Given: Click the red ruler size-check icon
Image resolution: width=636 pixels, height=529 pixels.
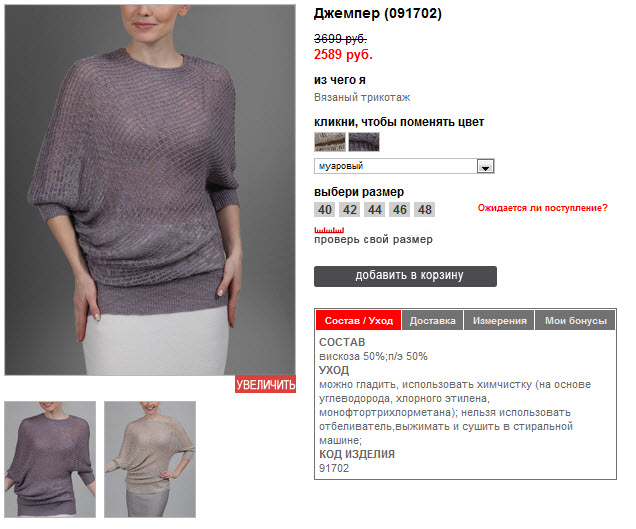Looking at the screenshot, I should click(329, 230).
